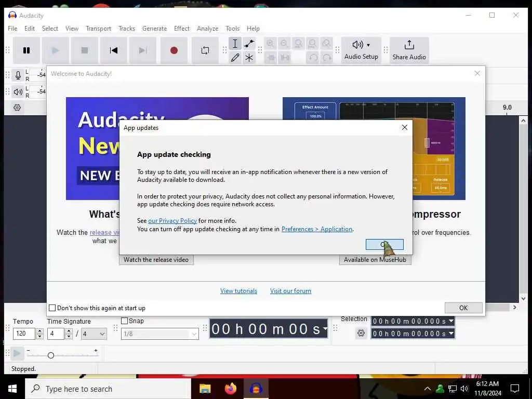This screenshot has height=399, width=532.
Task: Select the Selection (I-beam) tool
Action: tap(235, 44)
